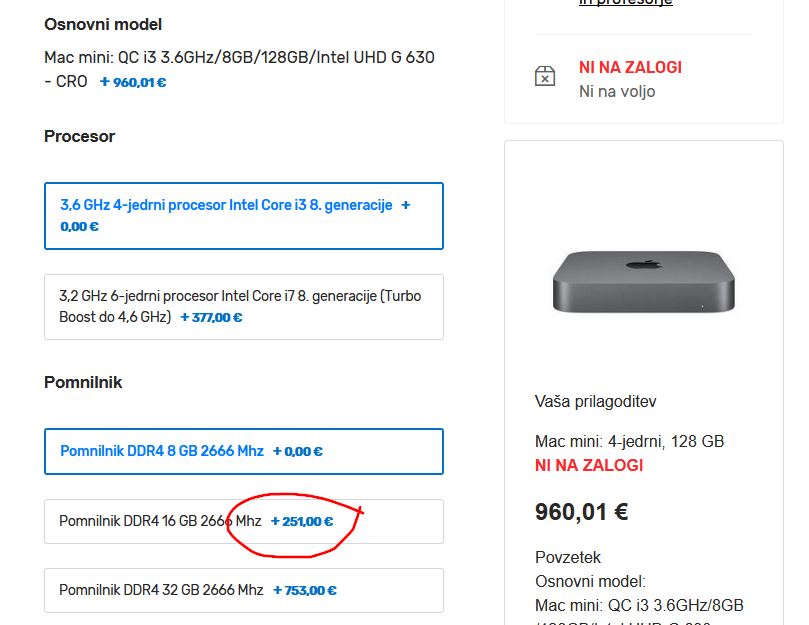
Task: Open the "in profesorje" link
Action: click(x=625, y=3)
